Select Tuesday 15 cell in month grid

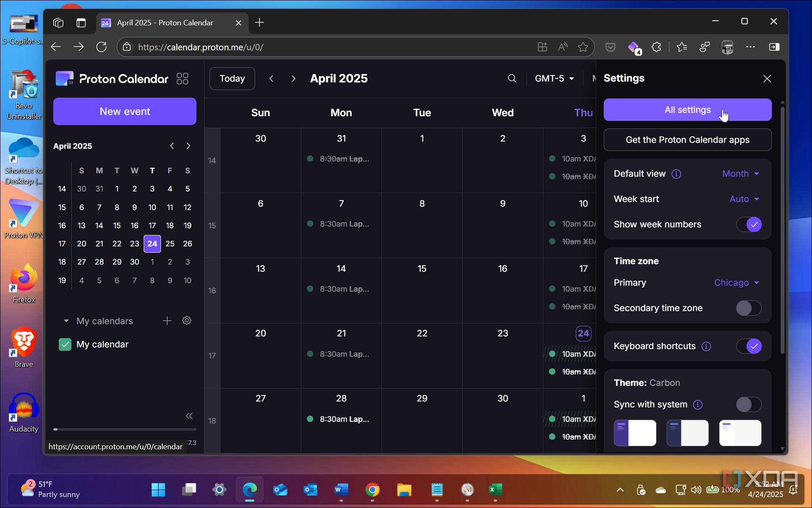pyautogui.click(x=422, y=290)
